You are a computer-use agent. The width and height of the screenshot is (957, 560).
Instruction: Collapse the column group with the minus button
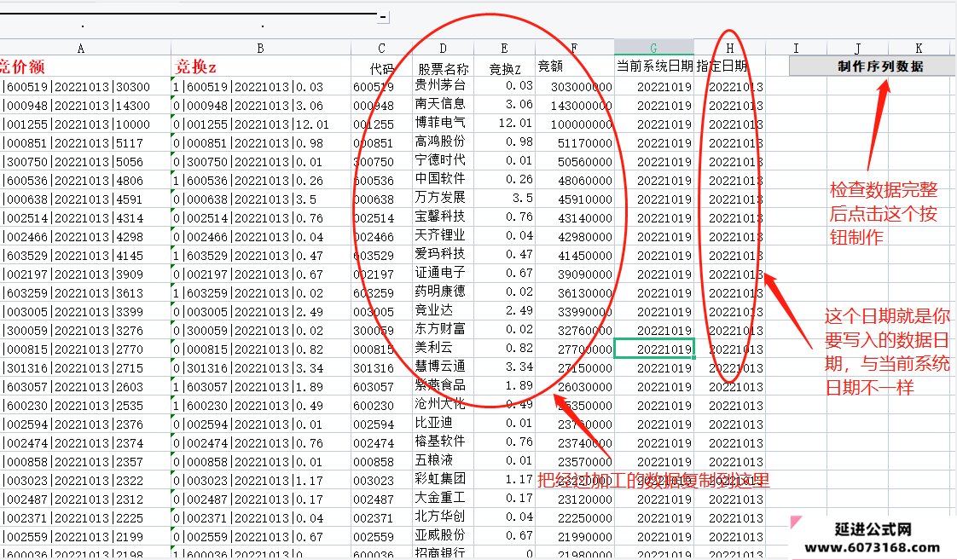pyautogui.click(x=383, y=17)
